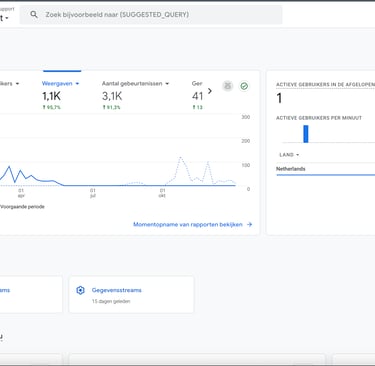Click the 95,7% change under Weergaven
375x366 pixels.
pos(51,107)
